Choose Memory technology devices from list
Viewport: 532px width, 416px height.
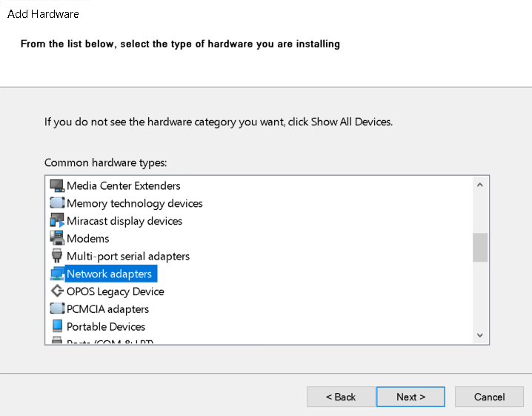(x=134, y=203)
